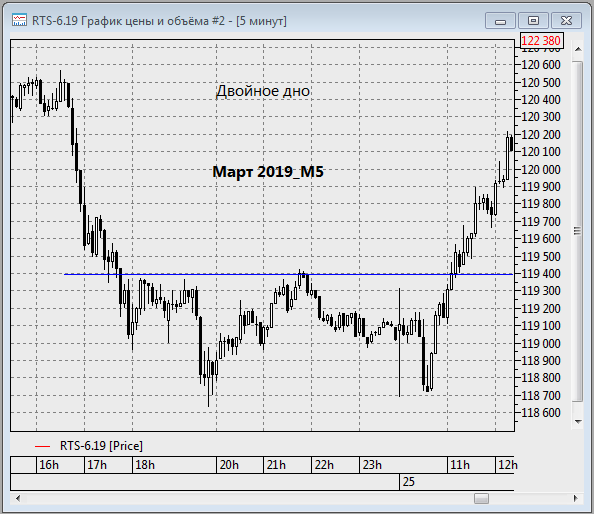Click the 120 000 price axis label
Viewport: 594px width, 514px height.
541,169
